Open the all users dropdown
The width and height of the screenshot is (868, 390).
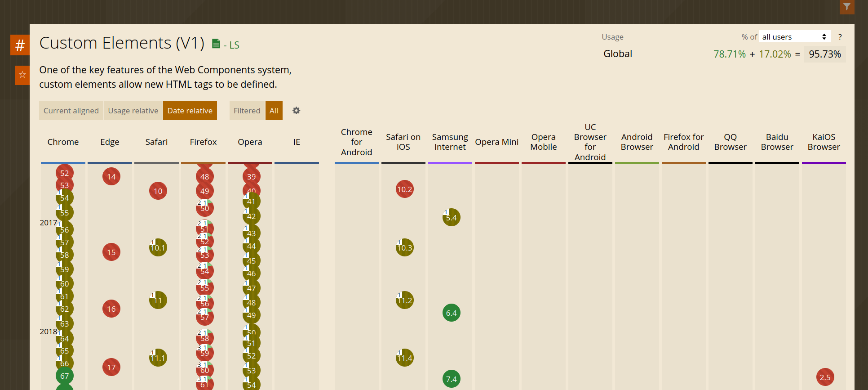point(795,37)
